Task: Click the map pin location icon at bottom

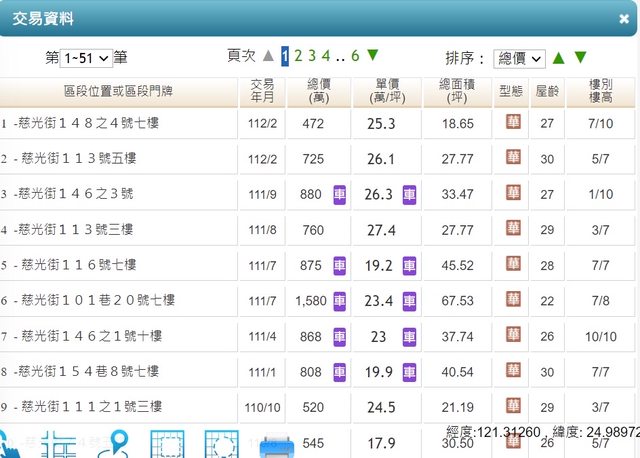Action: (x=119, y=443)
